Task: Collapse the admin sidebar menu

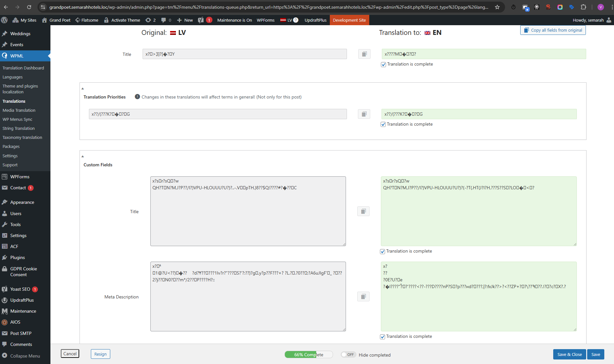Action: pyautogui.click(x=21, y=356)
